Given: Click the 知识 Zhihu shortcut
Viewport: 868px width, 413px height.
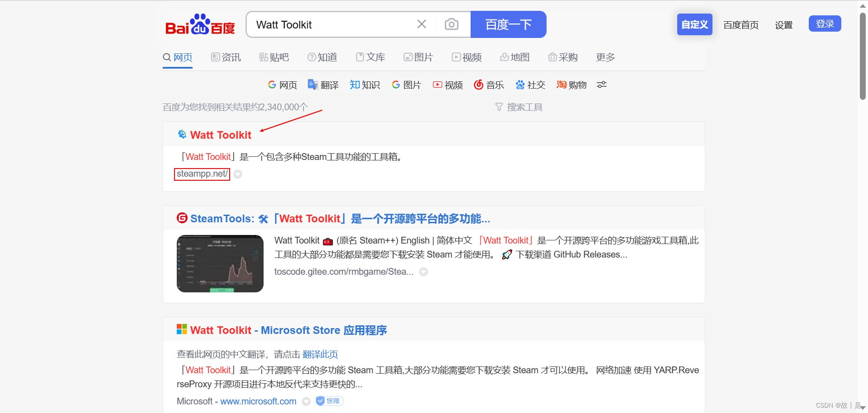Looking at the screenshot, I should pos(365,85).
